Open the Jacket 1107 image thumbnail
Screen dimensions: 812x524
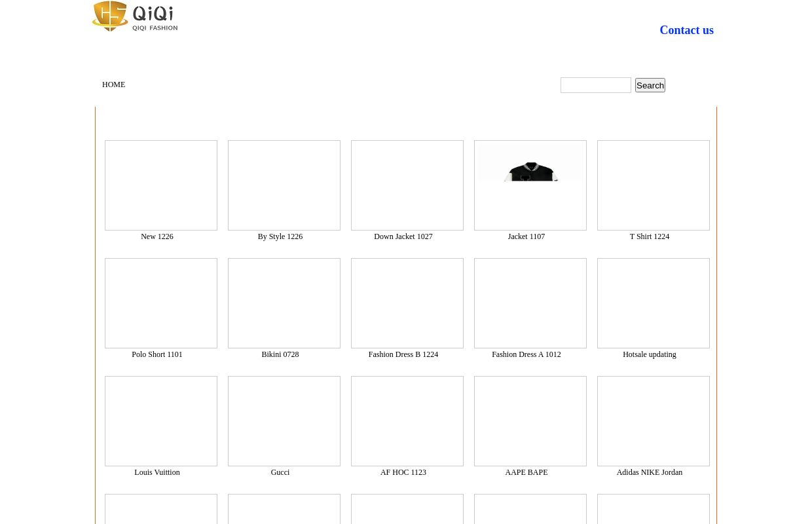(530, 185)
